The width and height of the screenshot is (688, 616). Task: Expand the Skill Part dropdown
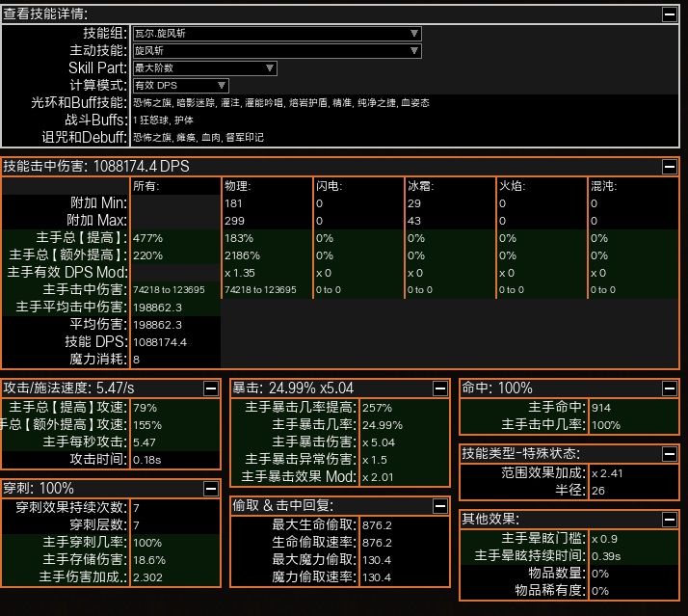click(x=203, y=67)
